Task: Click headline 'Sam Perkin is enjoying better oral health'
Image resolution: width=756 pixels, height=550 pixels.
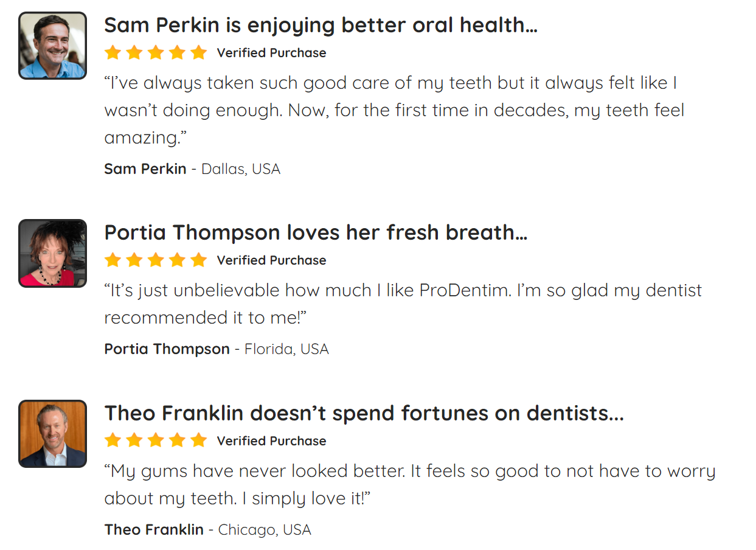Action: pos(321,26)
